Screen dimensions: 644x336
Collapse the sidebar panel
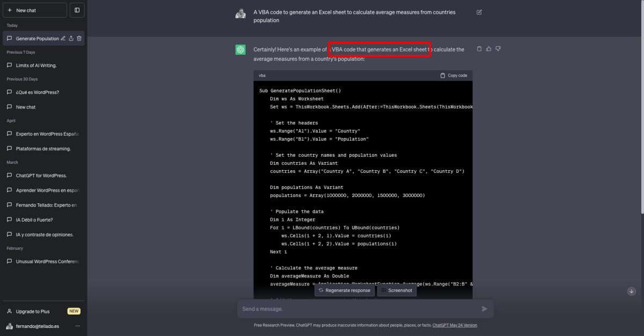click(x=77, y=10)
